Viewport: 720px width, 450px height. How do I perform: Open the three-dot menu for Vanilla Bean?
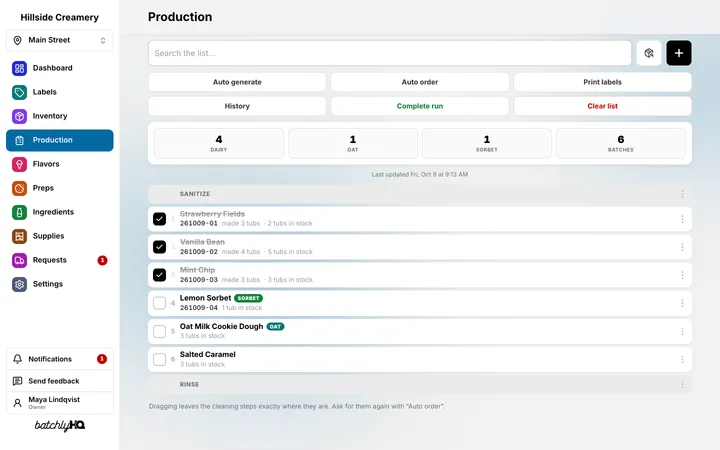(x=682, y=247)
